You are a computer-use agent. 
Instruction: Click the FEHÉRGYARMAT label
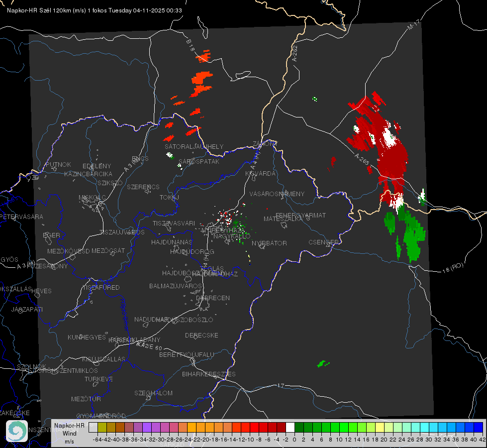[300, 215]
